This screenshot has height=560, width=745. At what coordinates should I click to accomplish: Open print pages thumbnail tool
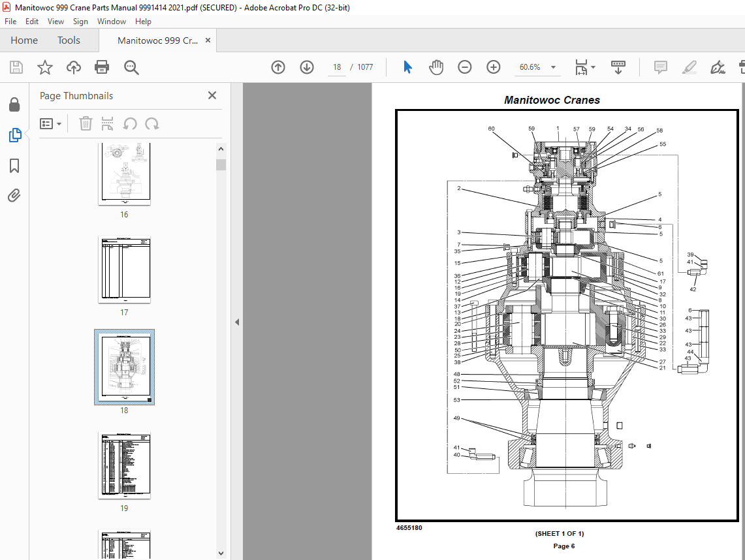[107, 123]
